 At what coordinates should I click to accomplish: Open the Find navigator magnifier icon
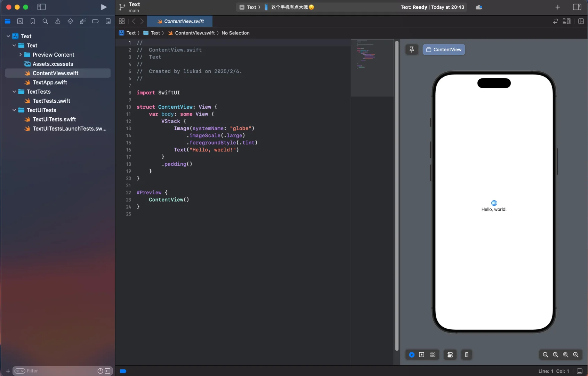(x=45, y=21)
